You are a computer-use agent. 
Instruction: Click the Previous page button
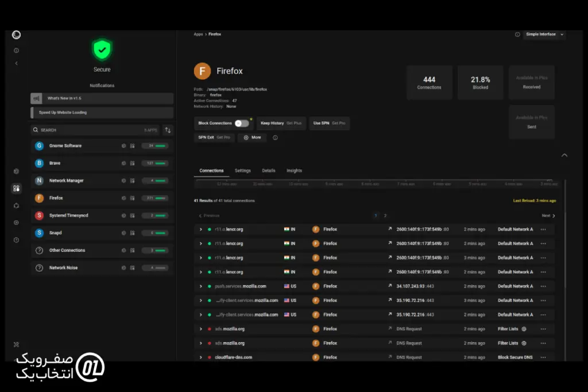[209, 215]
